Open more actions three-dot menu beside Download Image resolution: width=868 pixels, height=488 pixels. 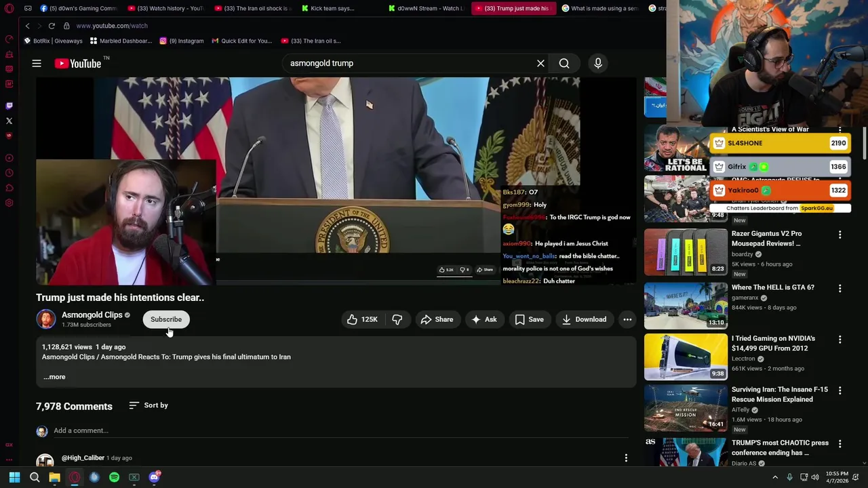(x=627, y=319)
